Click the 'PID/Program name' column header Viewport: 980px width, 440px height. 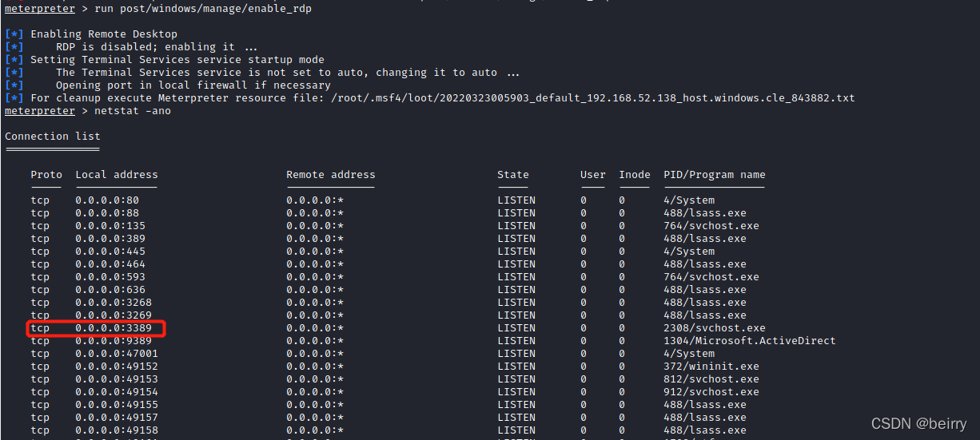pos(715,174)
